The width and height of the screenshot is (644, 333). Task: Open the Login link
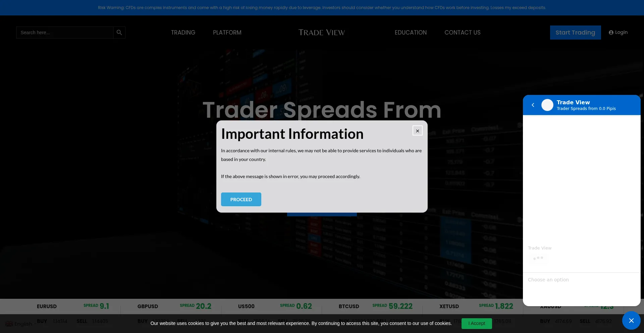(618, 33)
